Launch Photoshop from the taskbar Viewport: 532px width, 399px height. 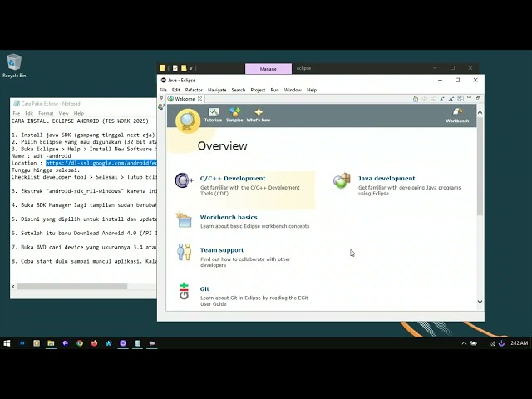coord(22,343)
